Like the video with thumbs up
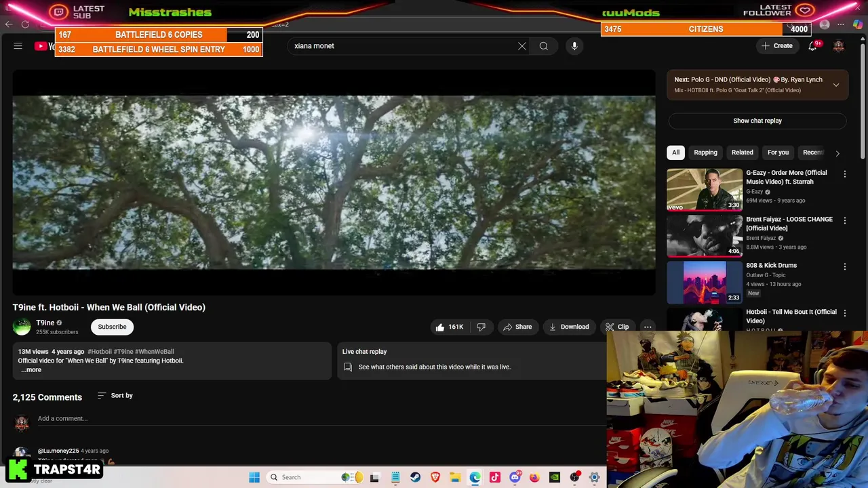The width and height of the screenshot is (868, 488). click(449, 327)
